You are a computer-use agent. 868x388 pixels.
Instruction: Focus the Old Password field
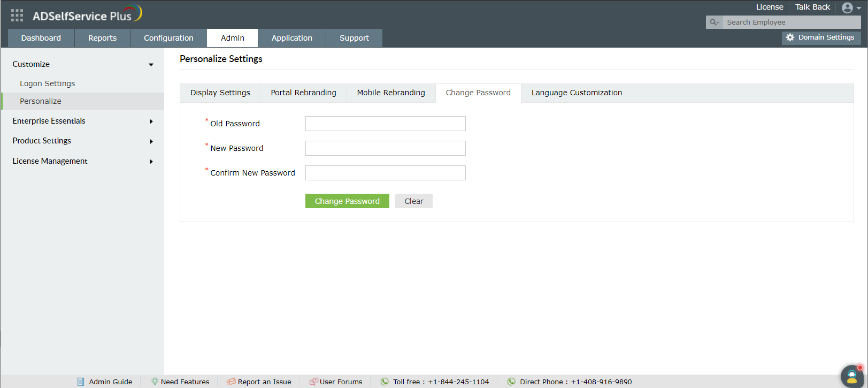point(386,124)
